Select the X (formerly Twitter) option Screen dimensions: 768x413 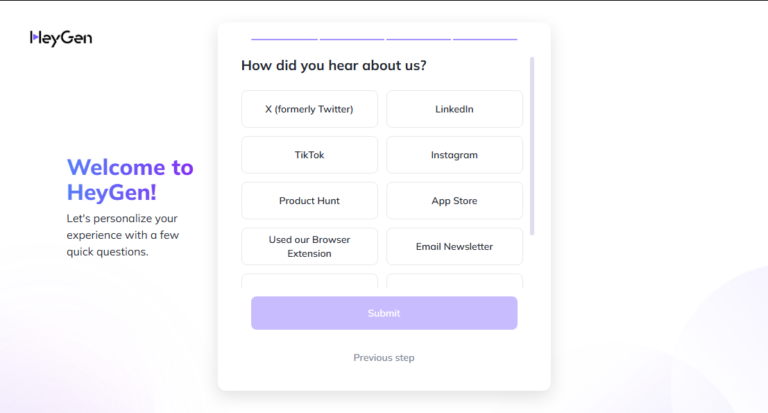tap(309, 109)
